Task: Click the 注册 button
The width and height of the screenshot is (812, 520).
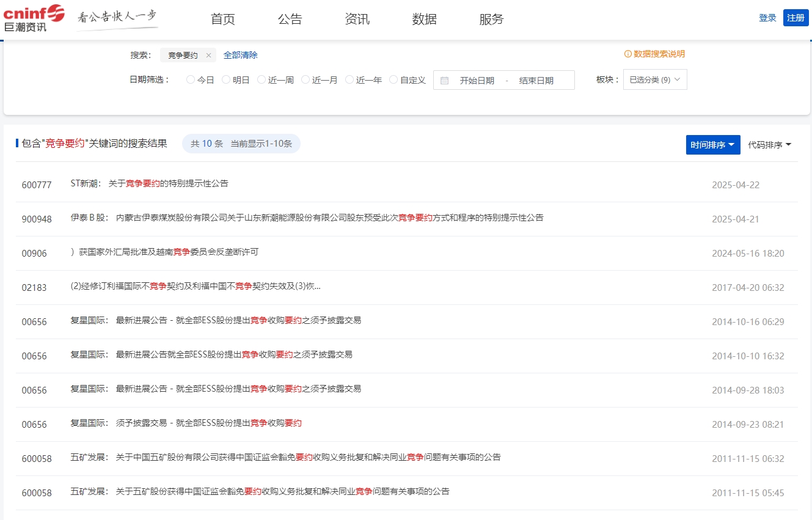Action: 795,18
